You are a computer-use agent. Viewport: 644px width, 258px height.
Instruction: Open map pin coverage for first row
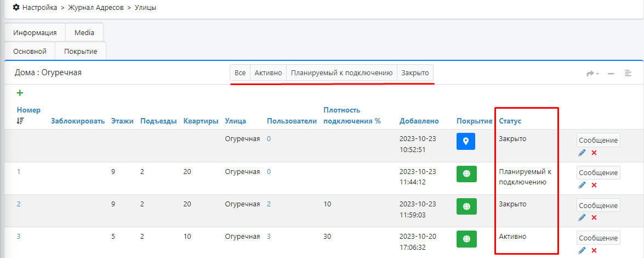click(466, 142)
